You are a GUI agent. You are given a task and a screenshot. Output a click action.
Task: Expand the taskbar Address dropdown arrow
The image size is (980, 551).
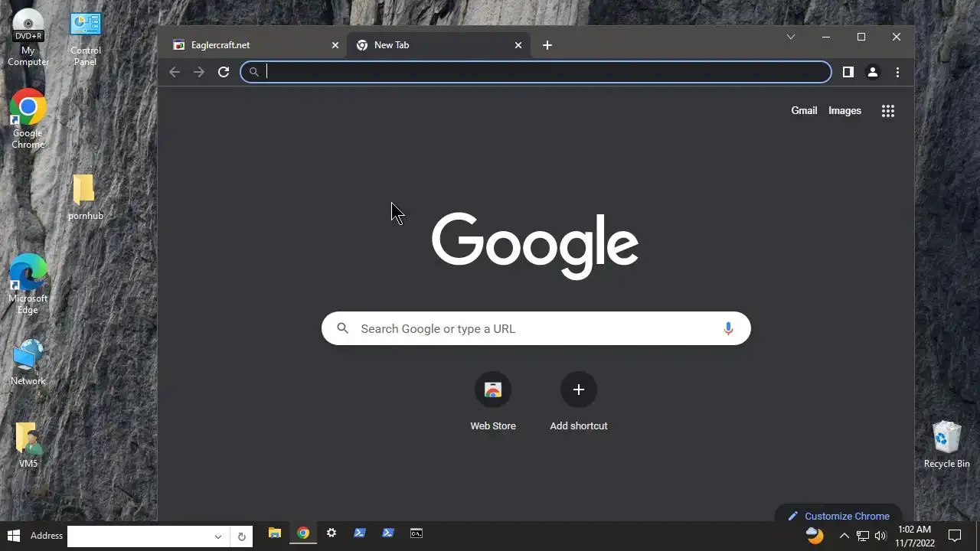[x=218, y=536]
